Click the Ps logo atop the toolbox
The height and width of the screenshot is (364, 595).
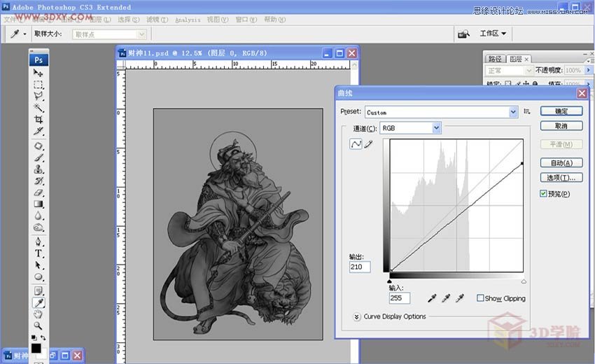[38, 60]
